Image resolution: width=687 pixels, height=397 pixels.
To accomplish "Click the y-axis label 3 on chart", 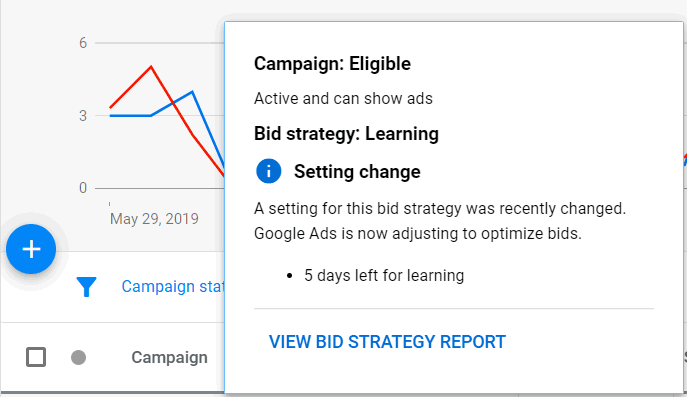I will (83, 116).
